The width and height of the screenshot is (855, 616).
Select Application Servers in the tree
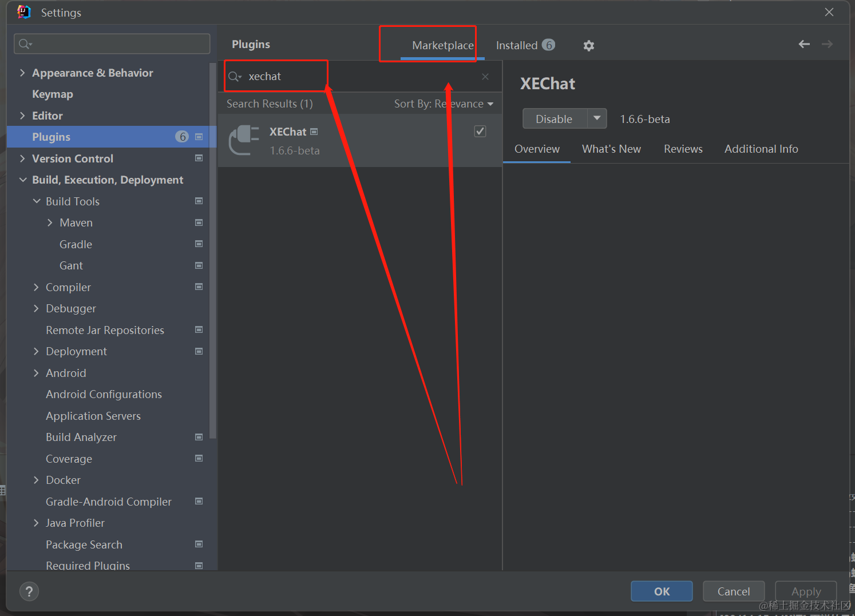(x=93, y=416)
